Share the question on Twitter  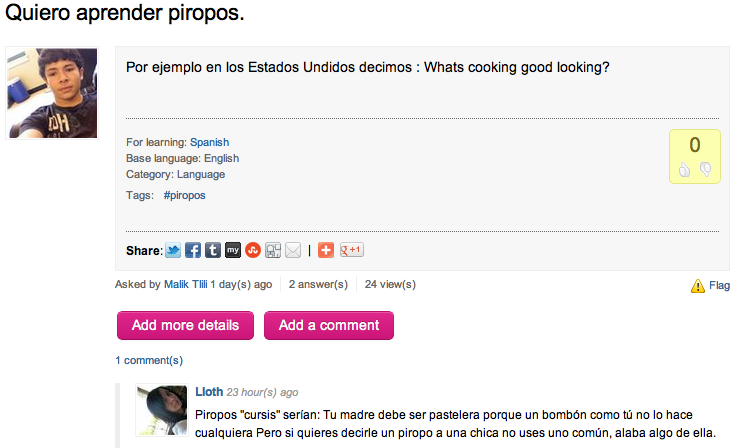[173, 250]
